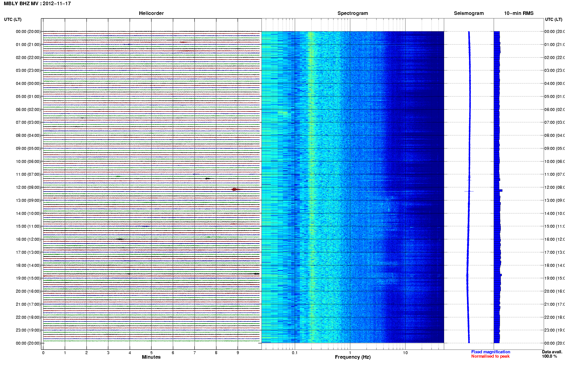Click left time label 00:00 (20:00) at the top
Viewport: 588px width, 368px height.
point(28,31)
